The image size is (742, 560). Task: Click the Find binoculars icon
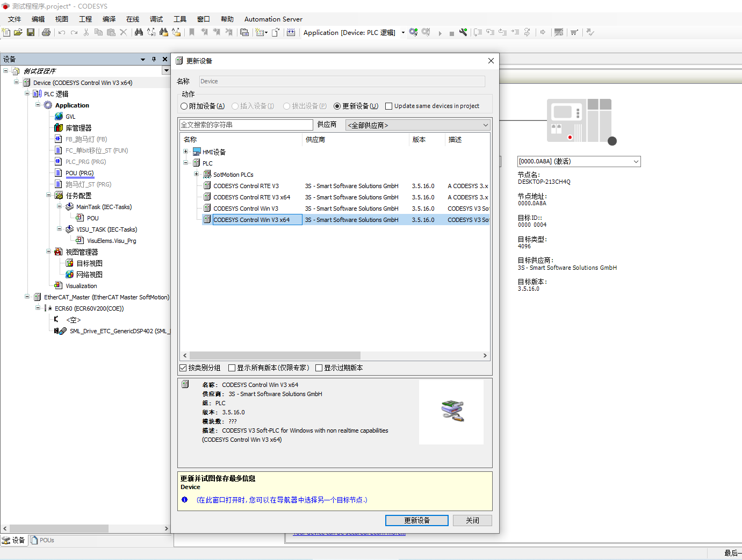point(139,32)
